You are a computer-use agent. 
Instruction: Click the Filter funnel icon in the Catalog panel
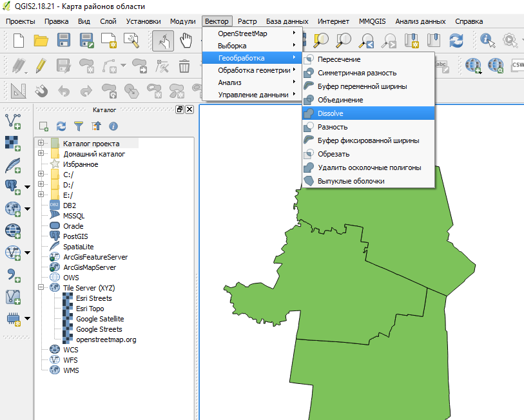(x=79, y=126)
